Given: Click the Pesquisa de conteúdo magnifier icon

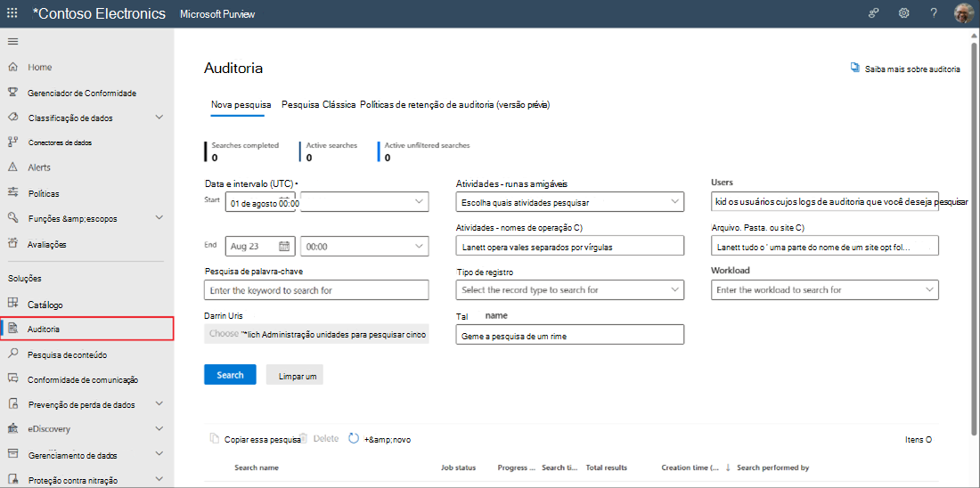Looking at the screenshot, I should pyautogui.click(x=12, y=354).
